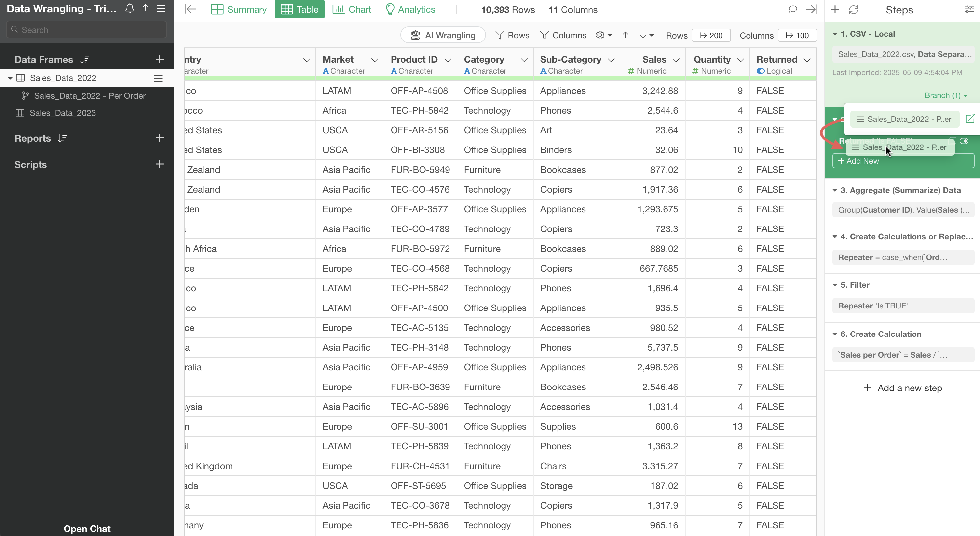Open the Sales column dropdown menu

[676, 60]
